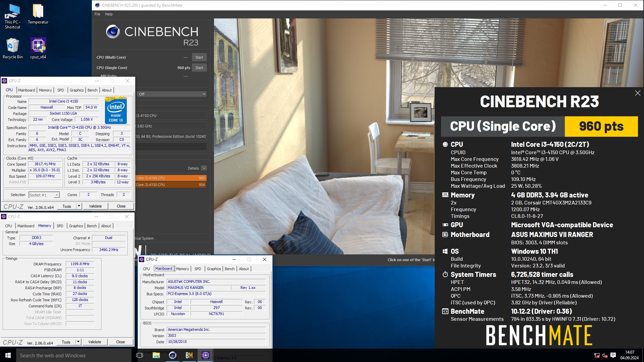Viewport: 644px width, 362px height.
Task: Expand the Details dropdown in Cinebench
Action: (204, 168)
